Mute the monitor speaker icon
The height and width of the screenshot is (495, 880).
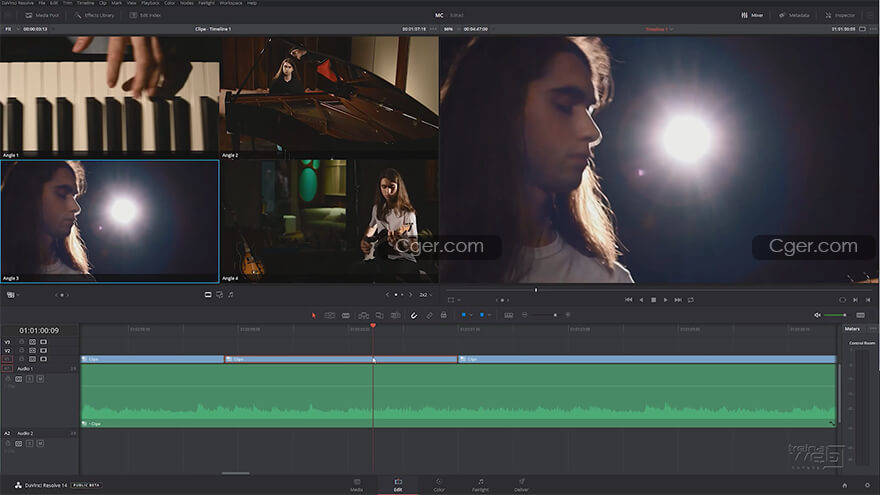coord(817,315)
